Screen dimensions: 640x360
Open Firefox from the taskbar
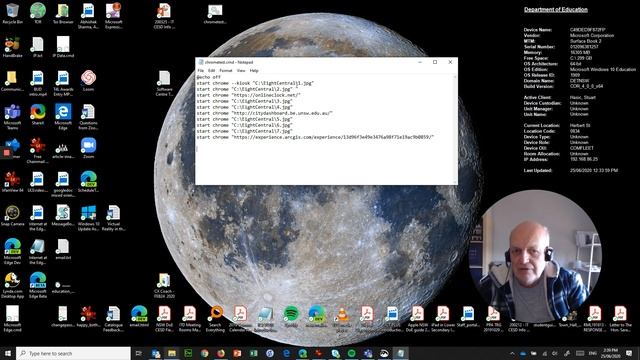221,353
